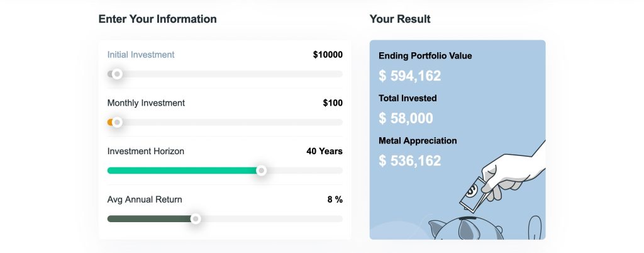This screenshot has height=253, width=644.
Task: Click the Metal Appreciation amount $536,162
Action: tap(410, 160)
